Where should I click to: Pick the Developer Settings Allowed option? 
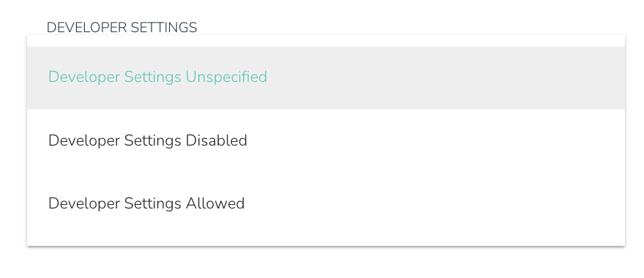[326, 203]
